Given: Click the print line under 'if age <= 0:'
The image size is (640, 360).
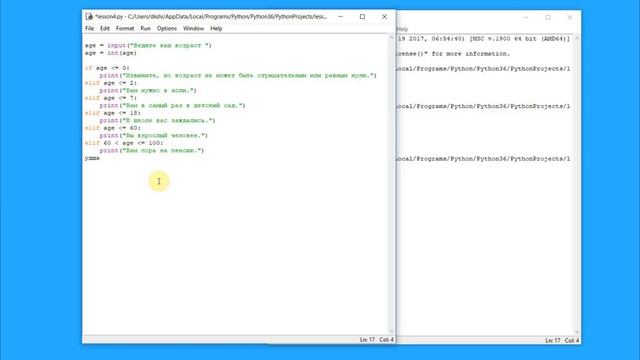Looking at the screenshot, I should pos(238,76).
